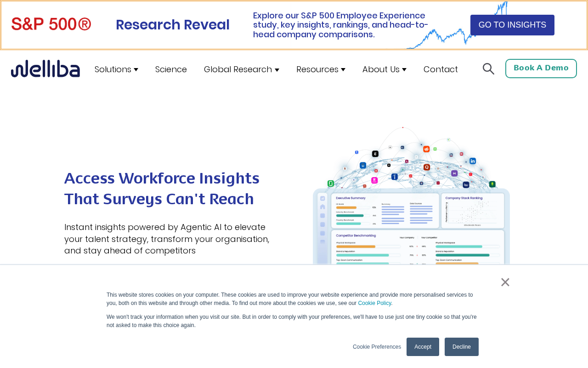Viewport: 588px width, 368px height.
Task: Go to the Contact page
Action: [441, 69]
